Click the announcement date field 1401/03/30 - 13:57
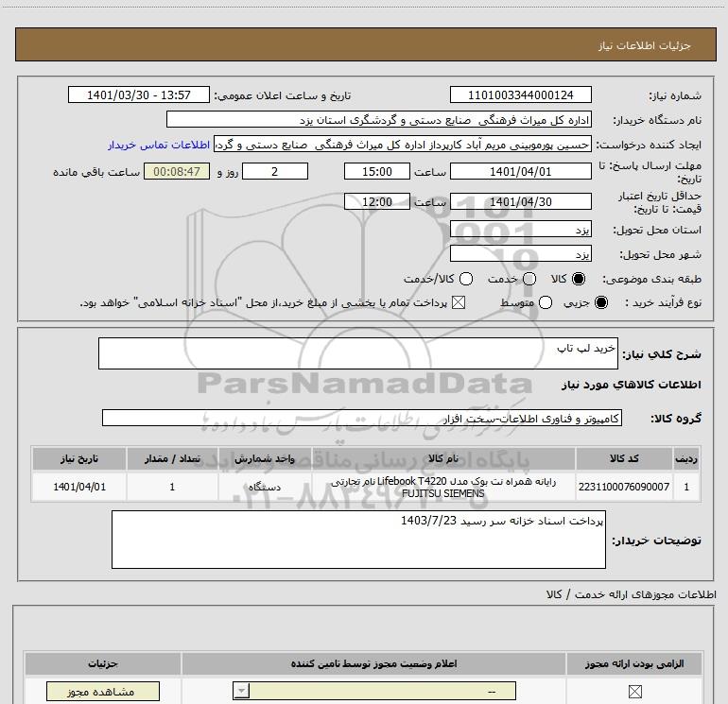728x704 pixels. tap(139, 94)
